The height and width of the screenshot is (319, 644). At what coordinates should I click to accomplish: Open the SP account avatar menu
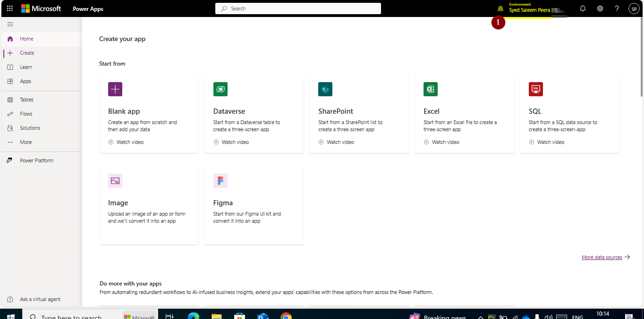[634, 8]
